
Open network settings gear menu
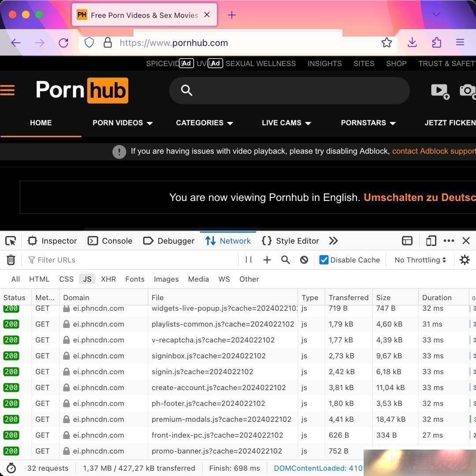(x=465, y=260)
